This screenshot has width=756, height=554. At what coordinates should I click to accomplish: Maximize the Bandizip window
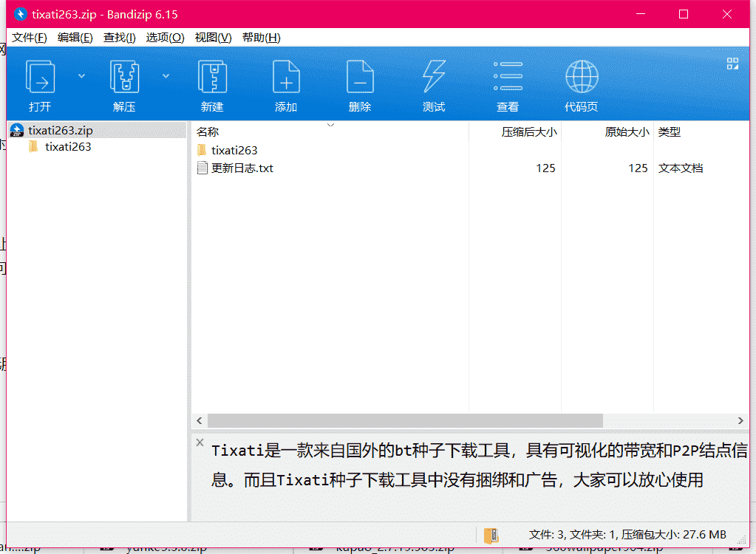click(x=683, y=15)
